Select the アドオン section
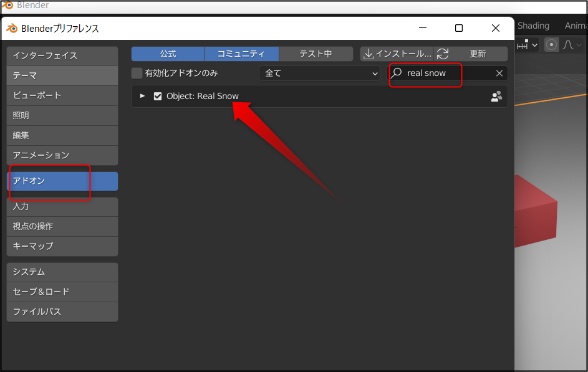 [x=62, y=181]
